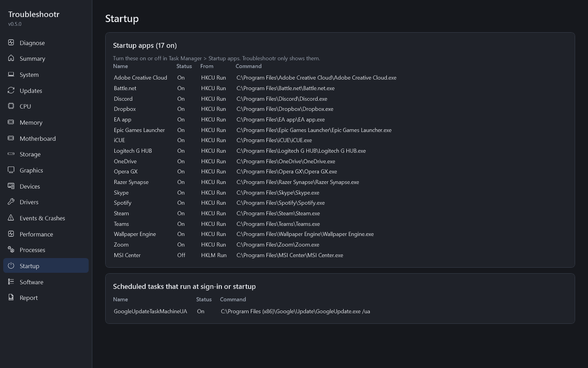The height and width of the screenshot is (368, 588).
Task: Switch to Events & Crashes
Action: [x=46, y=218]
